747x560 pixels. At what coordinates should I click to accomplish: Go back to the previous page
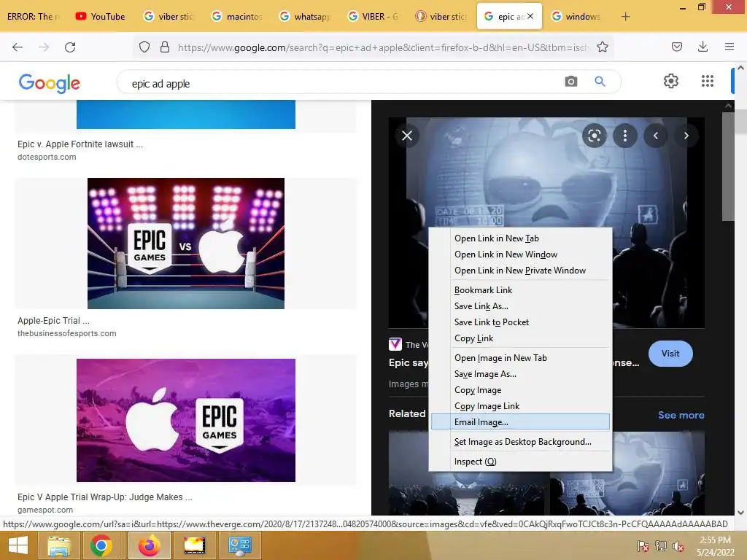coord(18,47)
